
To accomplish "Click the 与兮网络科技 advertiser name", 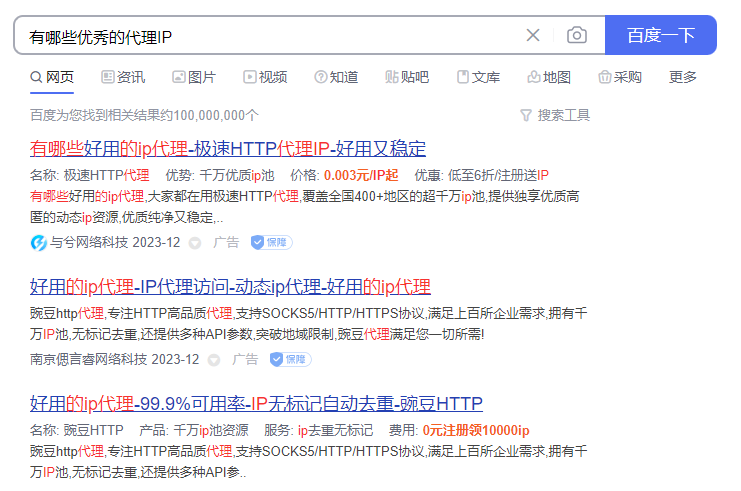I will point(89,242).
